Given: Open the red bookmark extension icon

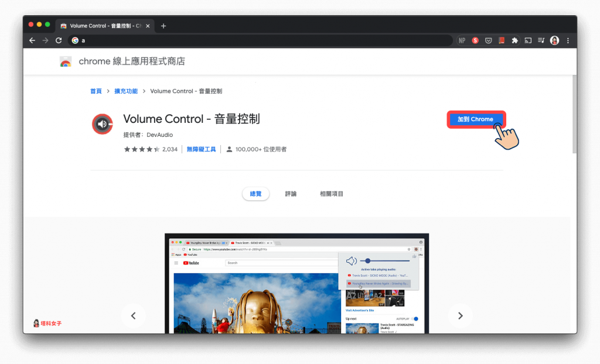Looking at the screenshot, I should (502, 40).
